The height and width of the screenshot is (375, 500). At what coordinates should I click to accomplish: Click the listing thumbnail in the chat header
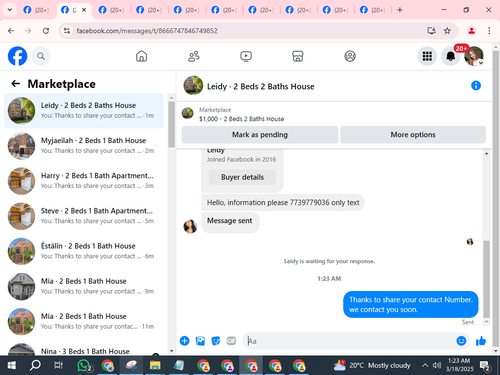pyautogui.click(x=193, y=85)
